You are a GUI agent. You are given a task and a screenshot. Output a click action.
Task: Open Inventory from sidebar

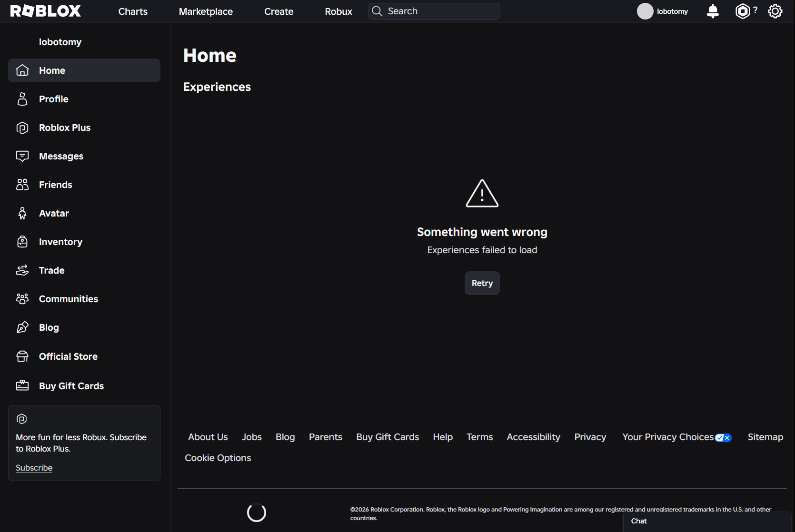coord(84,242)
